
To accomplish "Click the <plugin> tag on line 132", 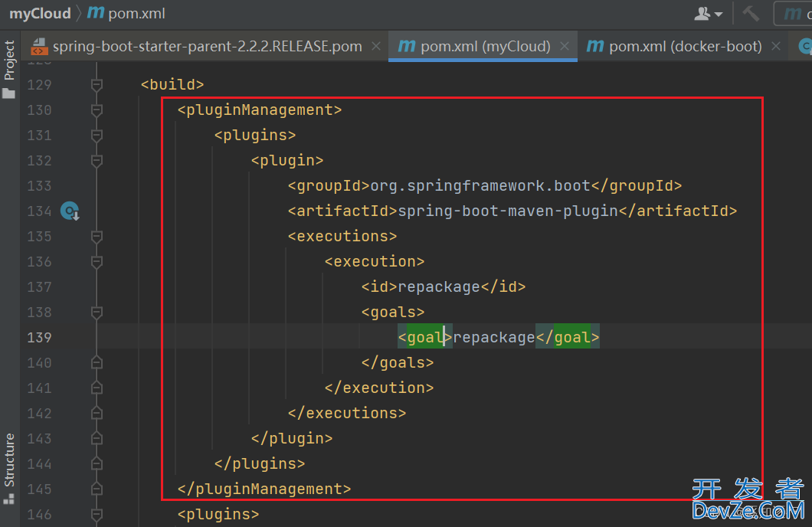I will (287, 161).
